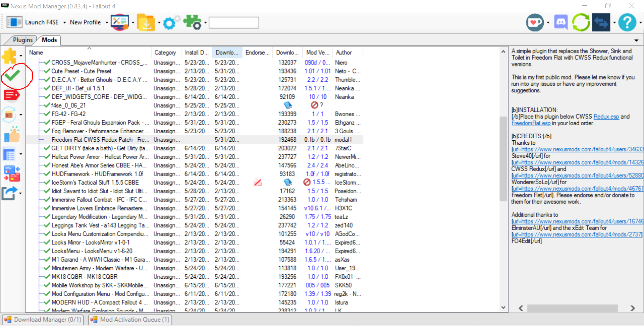Click the blue and red arrows sidebar icon
The image size is (644, 326).
[12, 174]
